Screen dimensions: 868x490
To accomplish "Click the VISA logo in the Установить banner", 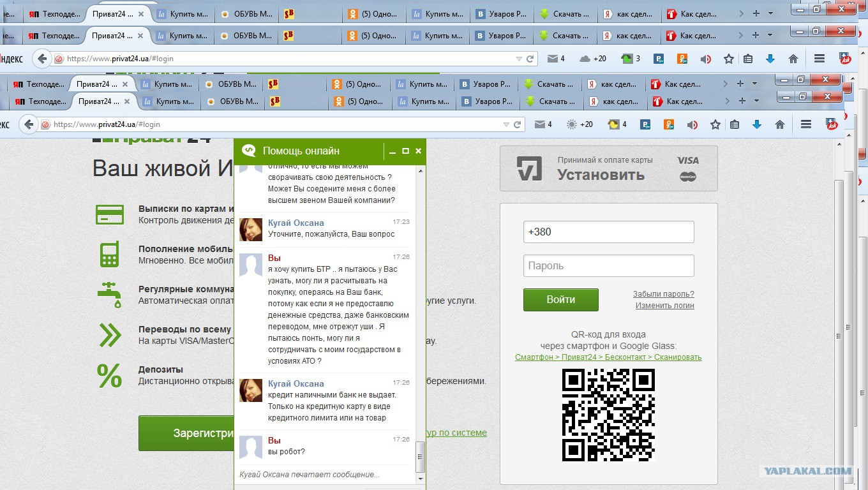I will (688, 161).
